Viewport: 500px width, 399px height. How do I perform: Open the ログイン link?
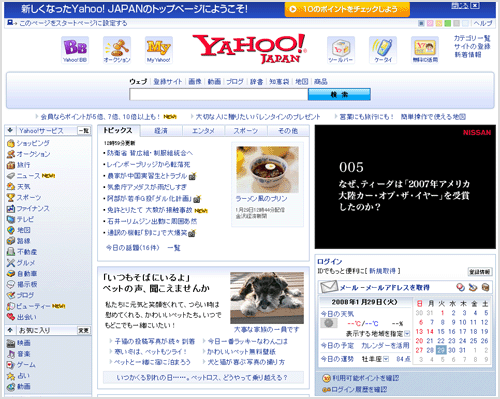[x=329, y=262]
